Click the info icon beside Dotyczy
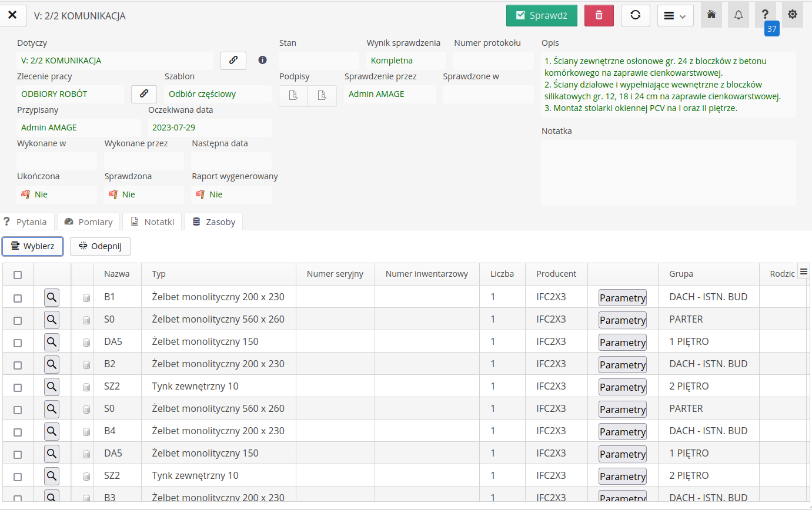The height and width of the screenshot is (510, 812). tap(262, 60)
